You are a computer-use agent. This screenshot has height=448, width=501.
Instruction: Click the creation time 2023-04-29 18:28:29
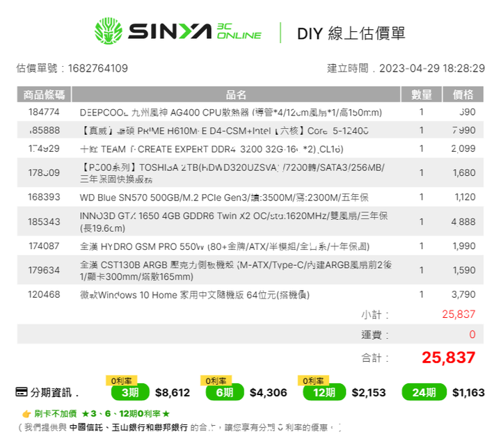(432, 68)
